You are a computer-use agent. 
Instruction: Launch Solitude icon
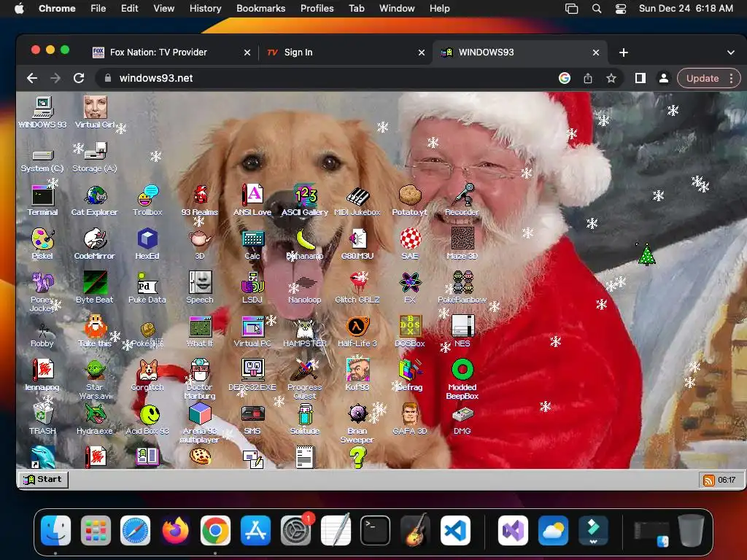click(305, 419)
